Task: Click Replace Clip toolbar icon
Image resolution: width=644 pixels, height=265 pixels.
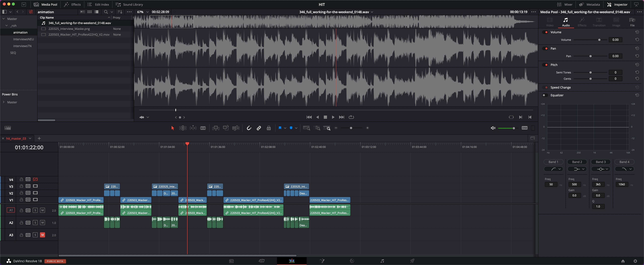Action: click(x=236, y=128)
